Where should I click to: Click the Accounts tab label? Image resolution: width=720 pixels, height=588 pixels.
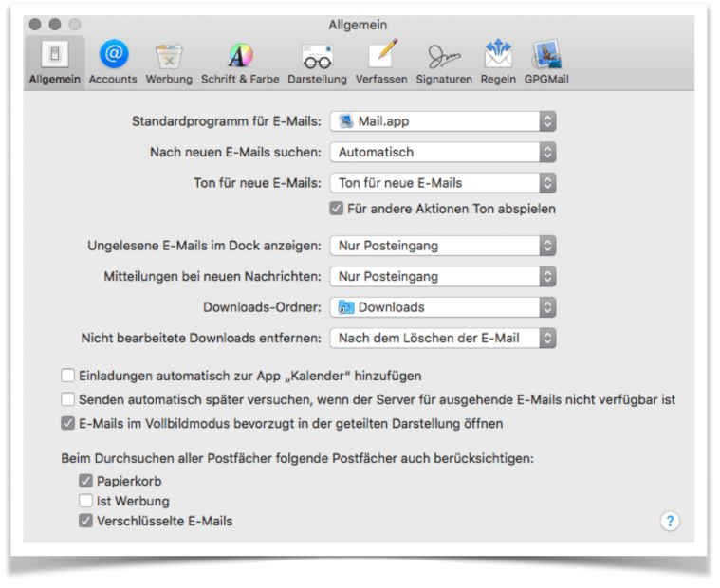[x=113, y=80]
